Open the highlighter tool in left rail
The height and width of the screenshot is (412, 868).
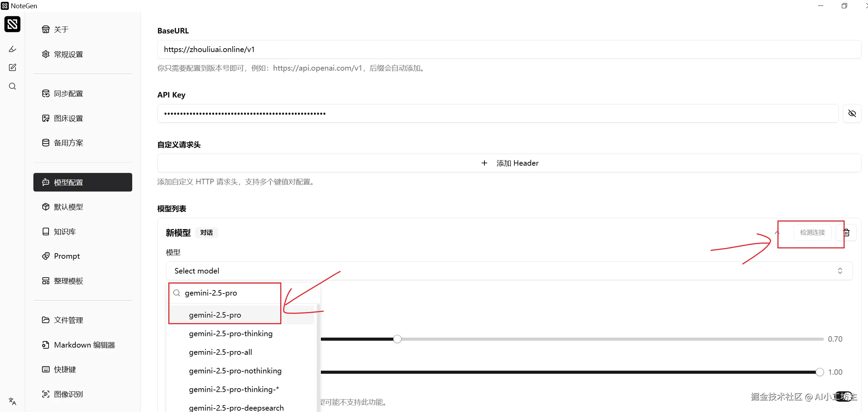tap(12, 49)
